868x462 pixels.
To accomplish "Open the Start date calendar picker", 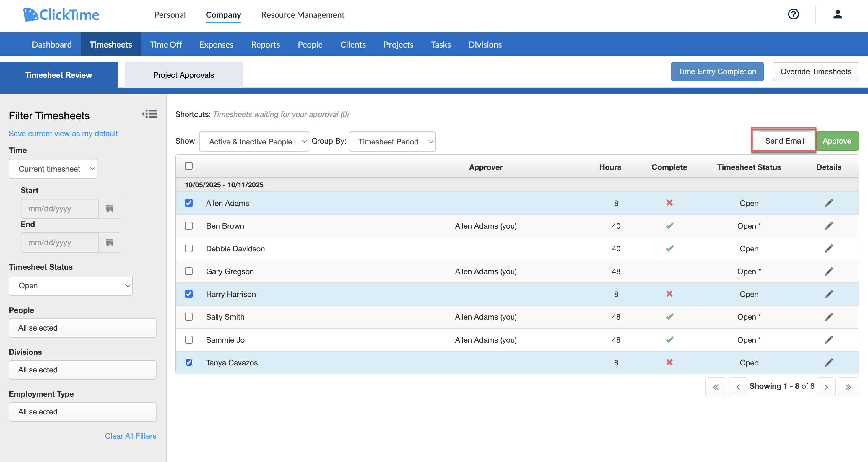I will click(x=109, y=209).
